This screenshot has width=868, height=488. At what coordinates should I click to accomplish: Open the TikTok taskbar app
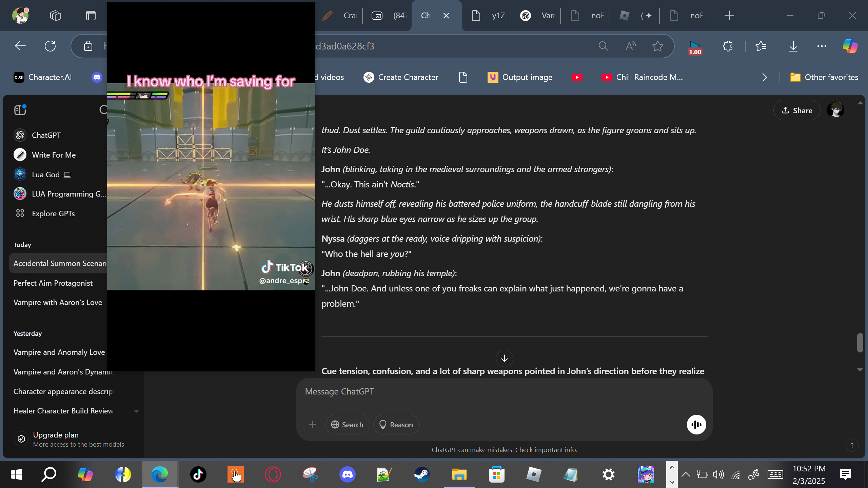(198, 474)
